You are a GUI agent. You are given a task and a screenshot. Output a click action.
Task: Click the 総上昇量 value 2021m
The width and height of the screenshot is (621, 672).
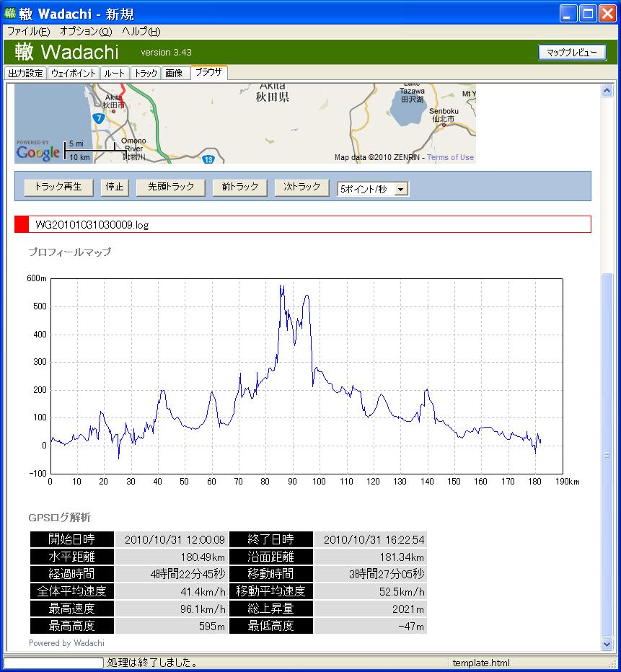pyautogui.click(x=371, y=609)
